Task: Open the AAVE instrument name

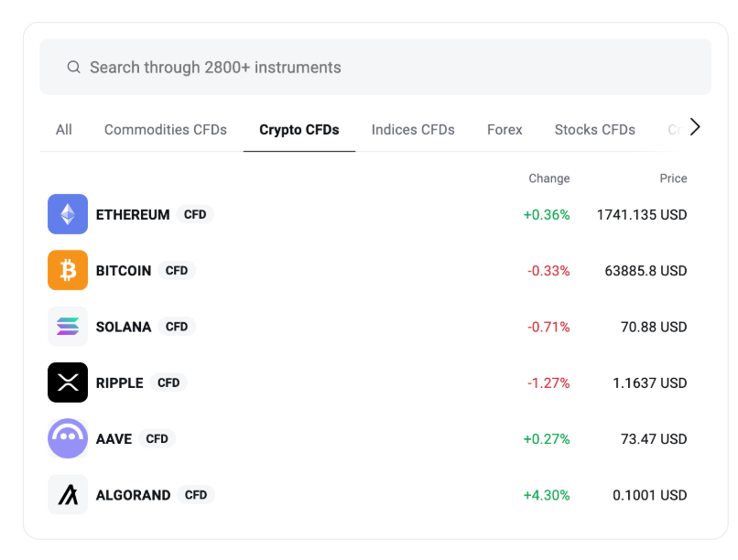Action: pos(114,438)
